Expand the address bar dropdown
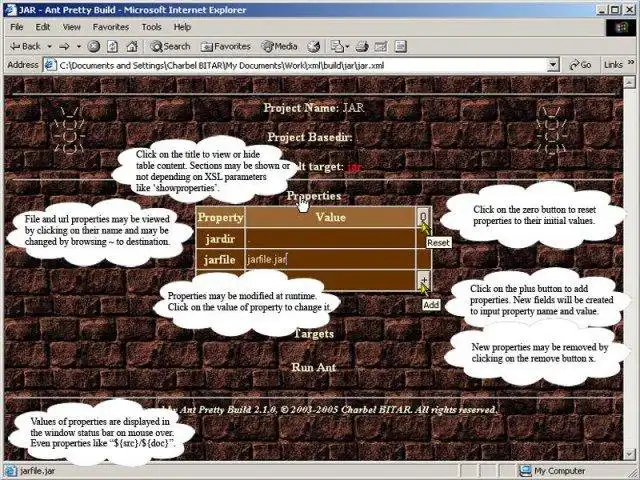The width and height of the screenshot is (640, 480). (x=552, y=65)
